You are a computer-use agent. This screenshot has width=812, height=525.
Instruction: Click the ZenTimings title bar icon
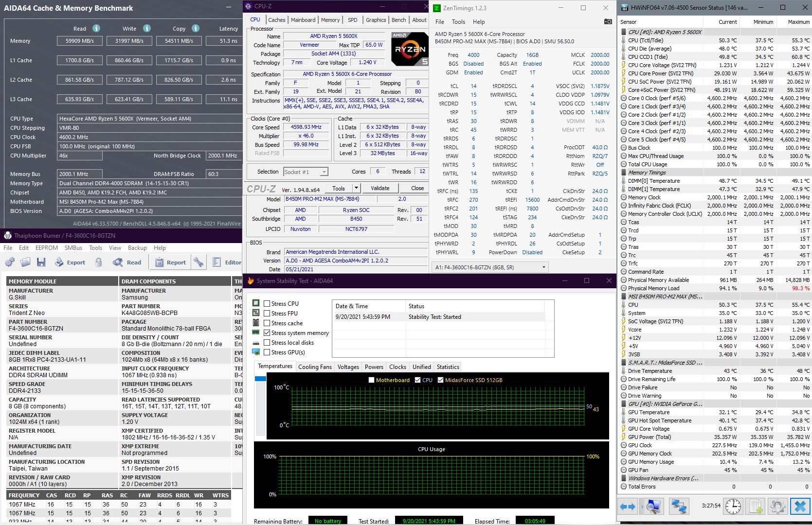point(437,8)
